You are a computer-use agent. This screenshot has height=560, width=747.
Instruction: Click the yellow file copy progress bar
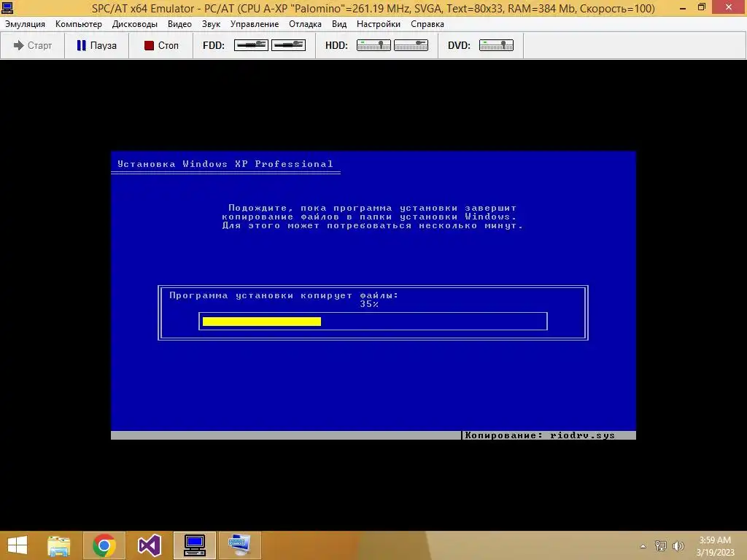pos(262,322)
